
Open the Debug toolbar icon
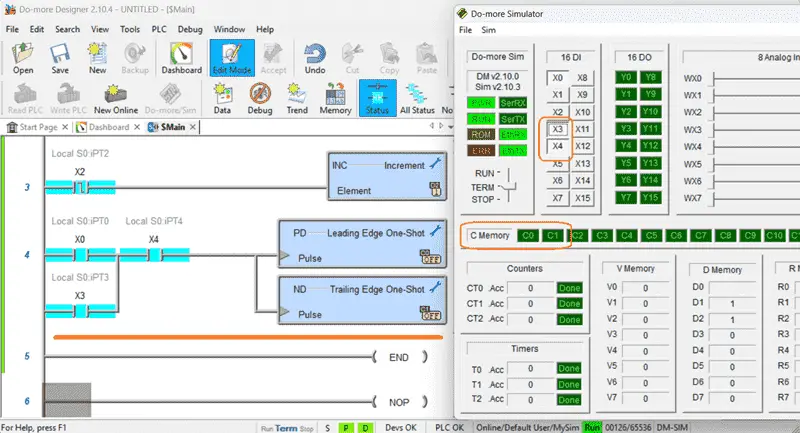260,99
